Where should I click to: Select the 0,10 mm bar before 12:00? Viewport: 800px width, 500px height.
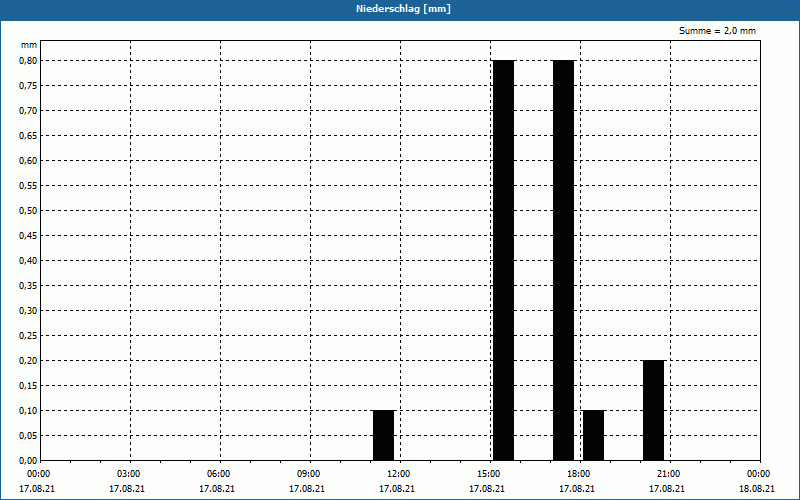point(384,435)
